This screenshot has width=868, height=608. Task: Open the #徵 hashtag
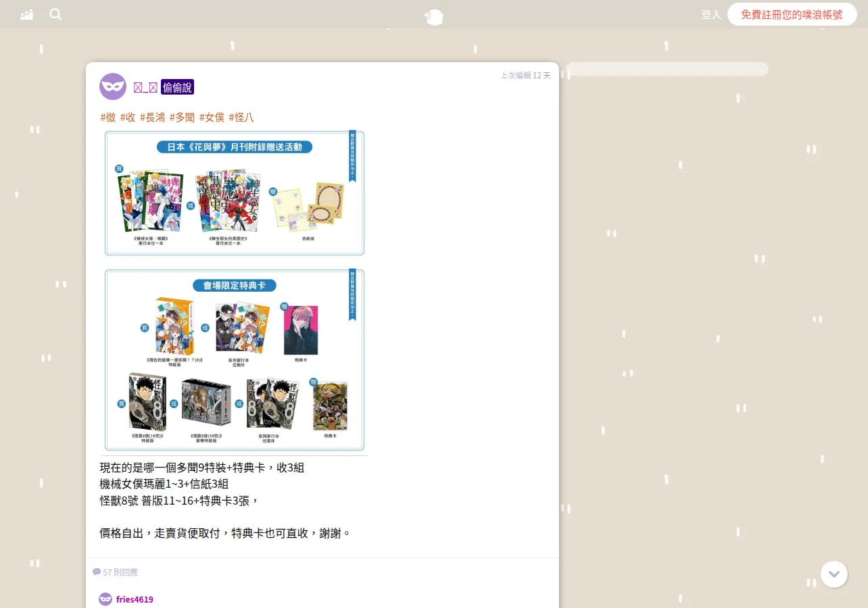point(108,117)
